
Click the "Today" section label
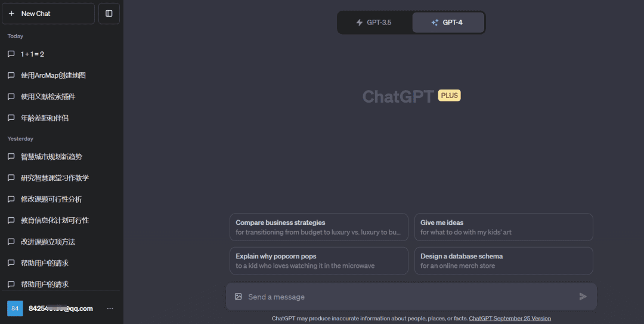[15, 36]
